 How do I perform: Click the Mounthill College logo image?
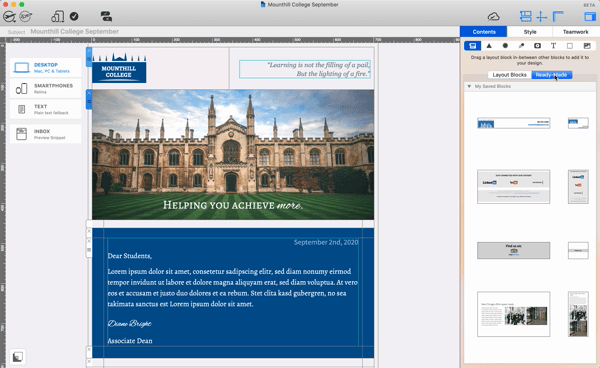click(119, 68)
